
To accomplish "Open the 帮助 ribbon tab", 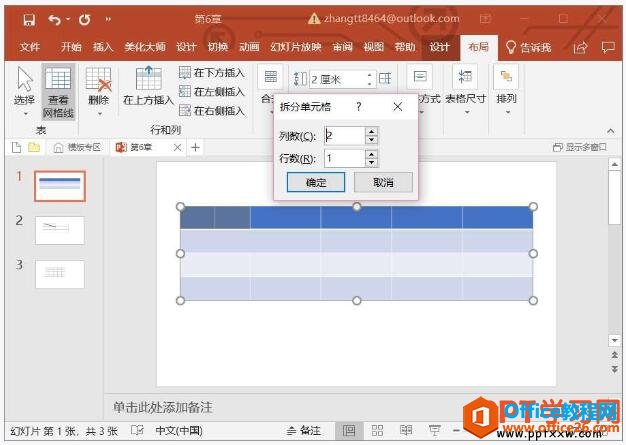I will 405,47.
